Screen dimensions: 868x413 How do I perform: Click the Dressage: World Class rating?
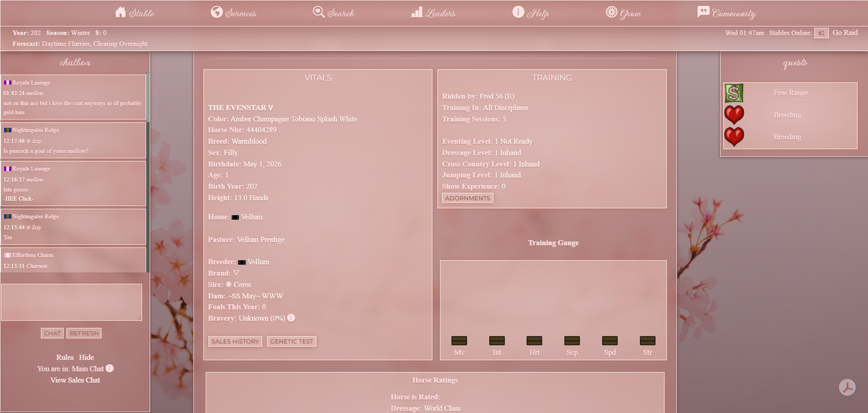tap(426, 408)
